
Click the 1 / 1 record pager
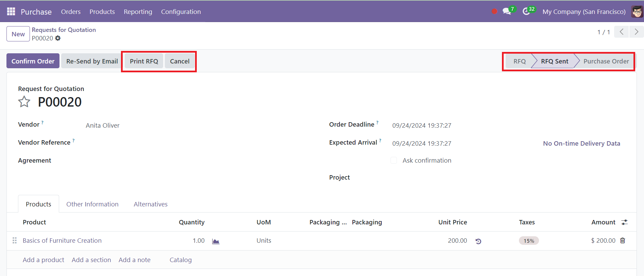(x=604, y=32)
